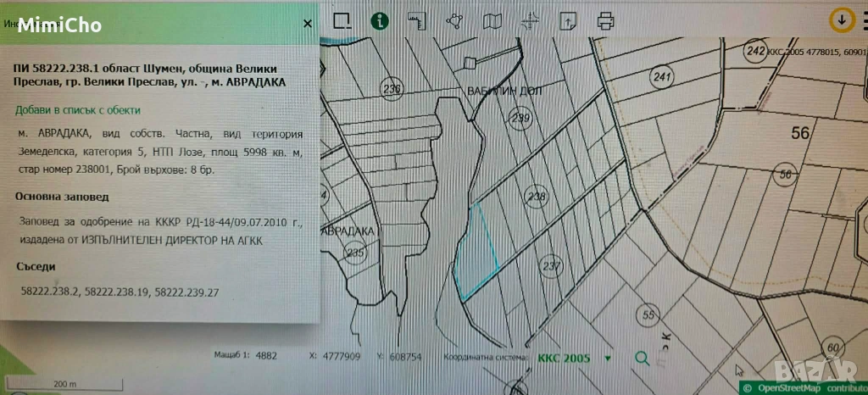Click the magnifier search coordinates icon

(641, 359)
